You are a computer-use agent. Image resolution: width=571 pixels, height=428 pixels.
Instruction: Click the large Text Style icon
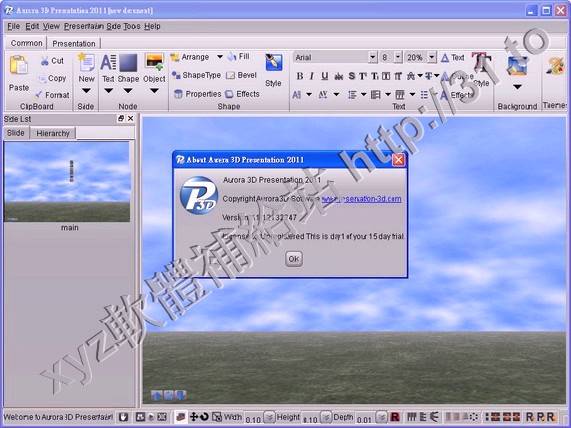click(481, 62)
